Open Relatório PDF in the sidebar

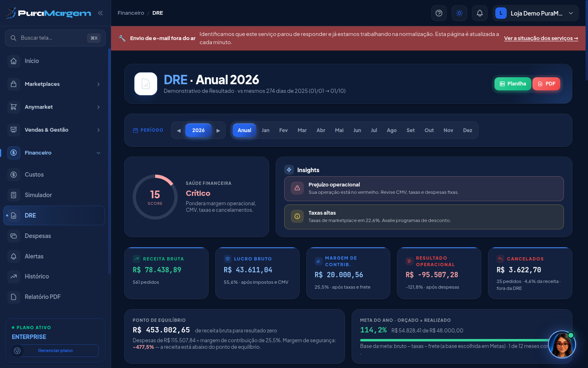tap(54, 297)
